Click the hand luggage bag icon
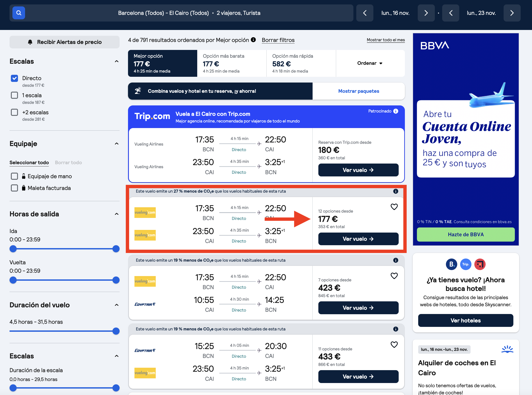Viewport: 532px width, 395px height. click(x=24, y=176)
